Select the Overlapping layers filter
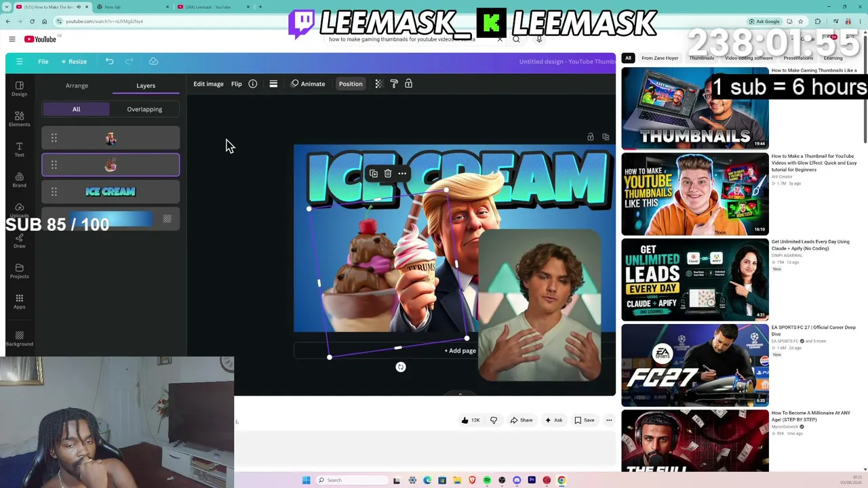Viewport: 868px width, 488px height. (x=144, y=109)
